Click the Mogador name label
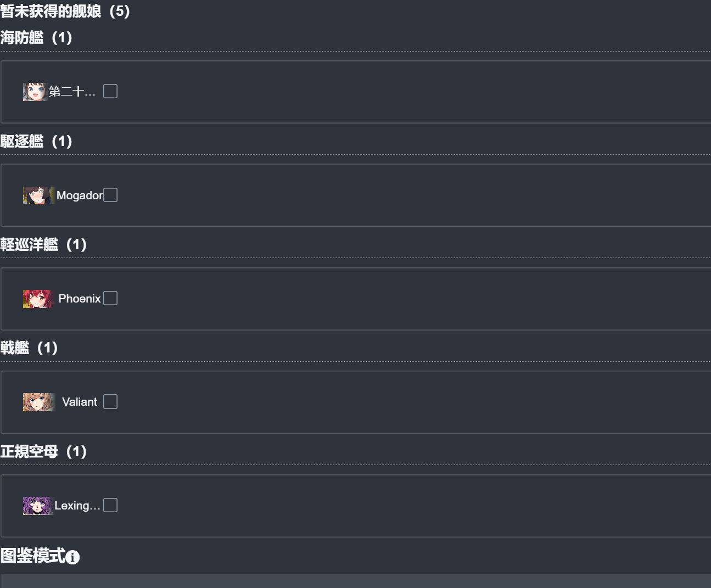The image size is (711, 588). point(80,195)
